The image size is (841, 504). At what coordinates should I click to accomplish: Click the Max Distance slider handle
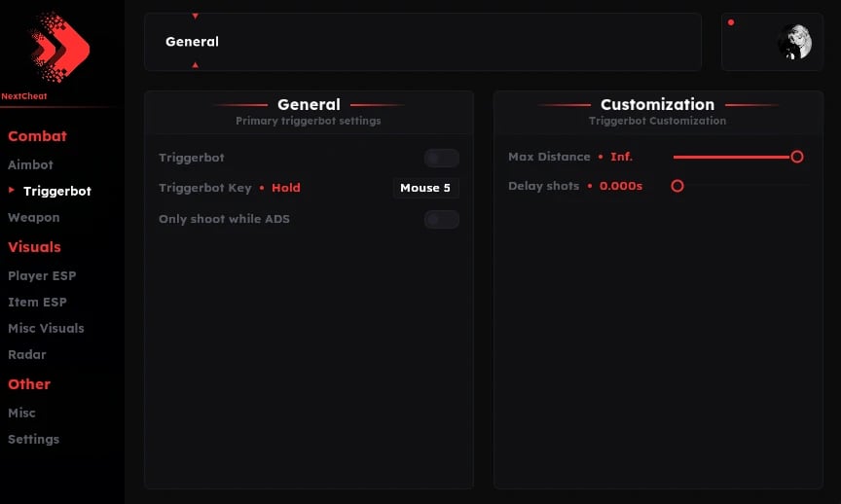[797, 157]
